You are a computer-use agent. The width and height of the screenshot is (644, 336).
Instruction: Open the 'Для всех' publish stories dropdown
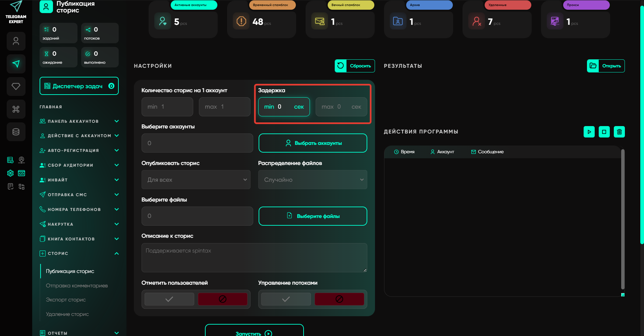196,180
